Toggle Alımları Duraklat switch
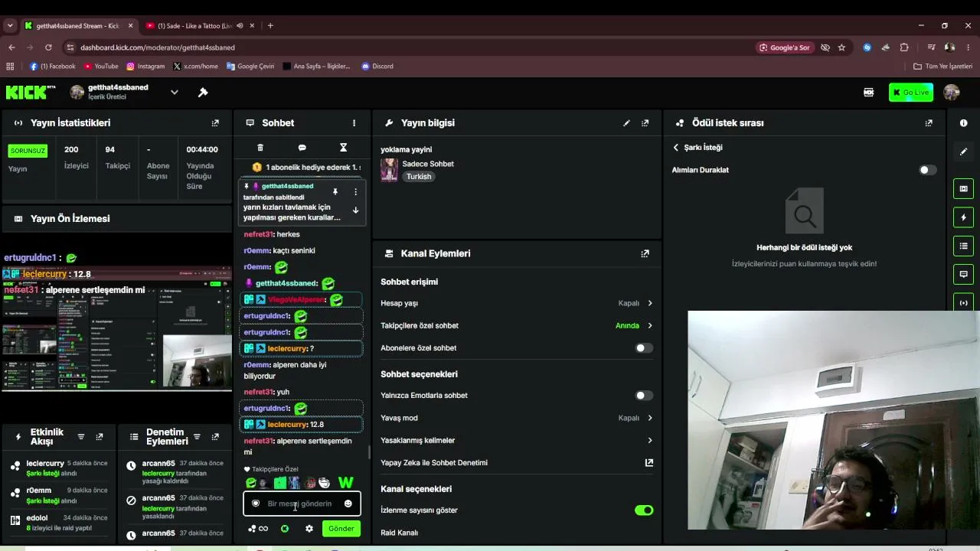 point(927,170)
